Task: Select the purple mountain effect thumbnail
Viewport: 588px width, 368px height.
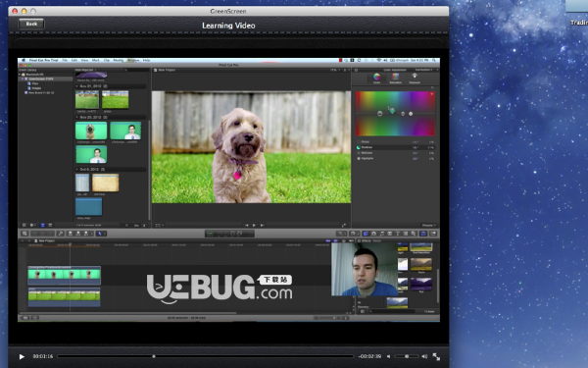Action: click(420, 284)
